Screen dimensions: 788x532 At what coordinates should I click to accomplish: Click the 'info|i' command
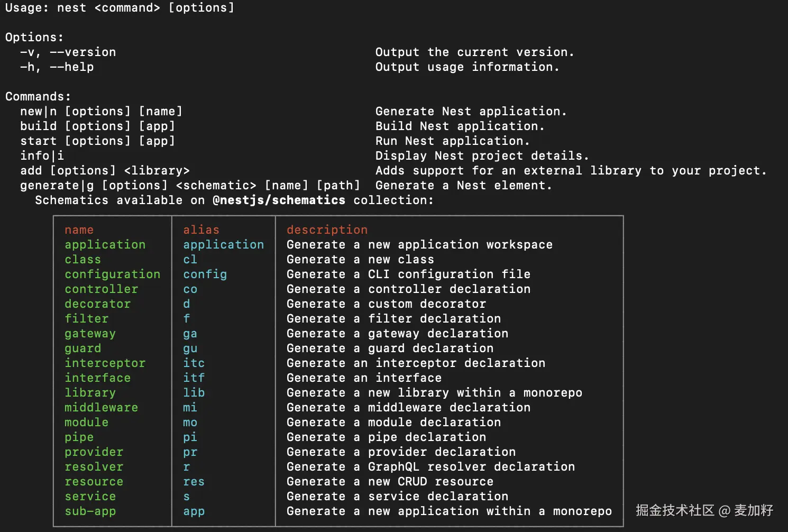(x=42, y=156)
